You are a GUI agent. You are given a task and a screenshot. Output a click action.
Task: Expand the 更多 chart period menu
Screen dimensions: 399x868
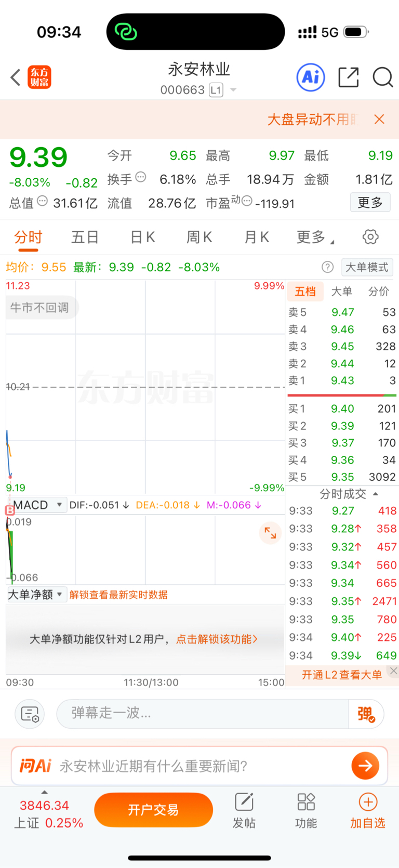click(x=315, y=238)
